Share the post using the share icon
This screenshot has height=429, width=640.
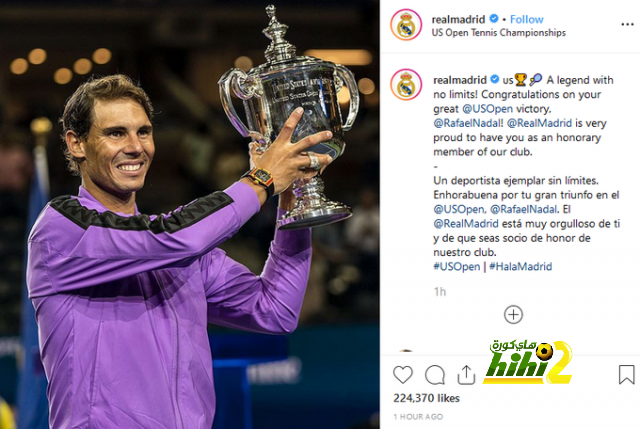click(x=466, y=374)
